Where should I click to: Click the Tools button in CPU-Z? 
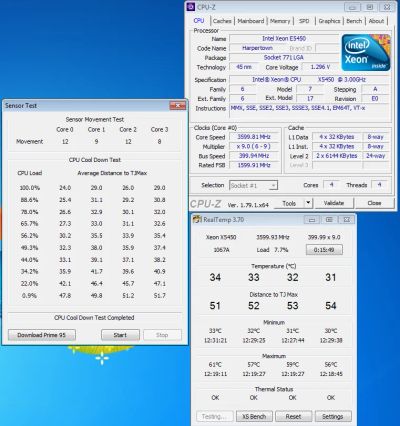point(289,203)
